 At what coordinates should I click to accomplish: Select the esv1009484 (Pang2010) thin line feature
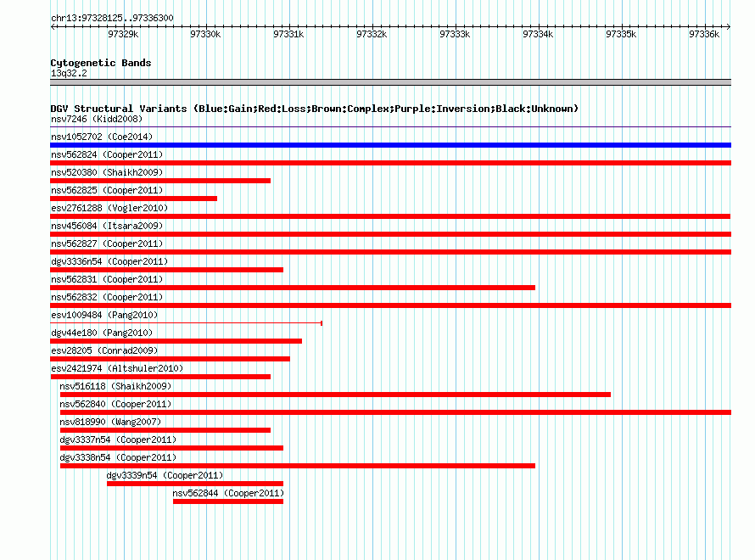pos(187,323)
